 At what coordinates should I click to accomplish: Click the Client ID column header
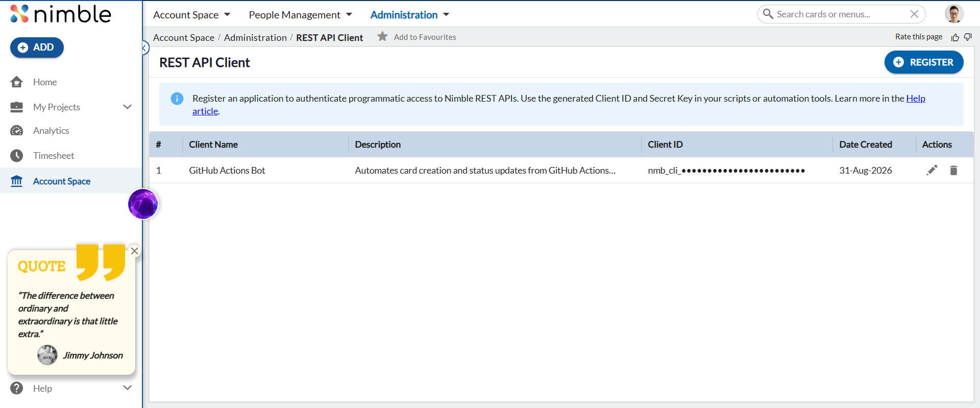(665, 145)
